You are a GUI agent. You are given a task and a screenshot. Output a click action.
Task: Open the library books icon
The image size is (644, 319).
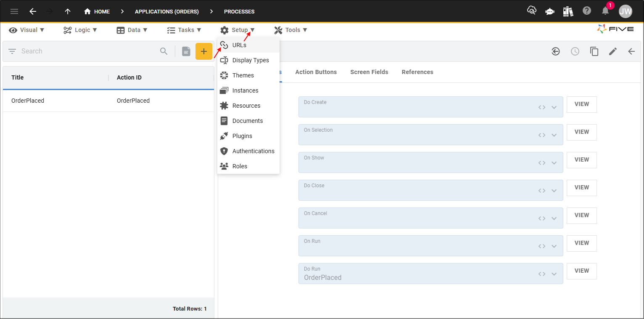pos(568,11)
